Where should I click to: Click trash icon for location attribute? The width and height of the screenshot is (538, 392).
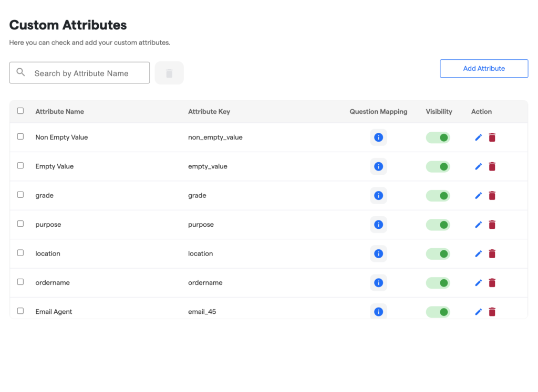[492, 253]
